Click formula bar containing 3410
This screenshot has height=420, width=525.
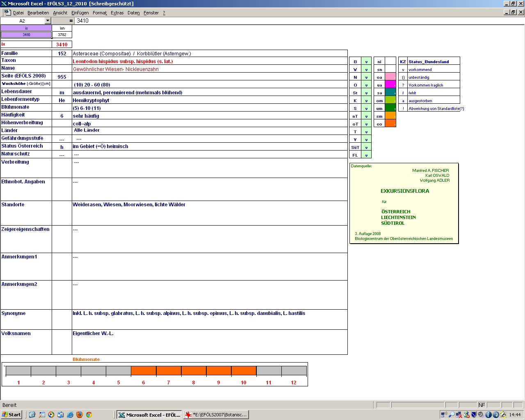[x=299, y=21]
